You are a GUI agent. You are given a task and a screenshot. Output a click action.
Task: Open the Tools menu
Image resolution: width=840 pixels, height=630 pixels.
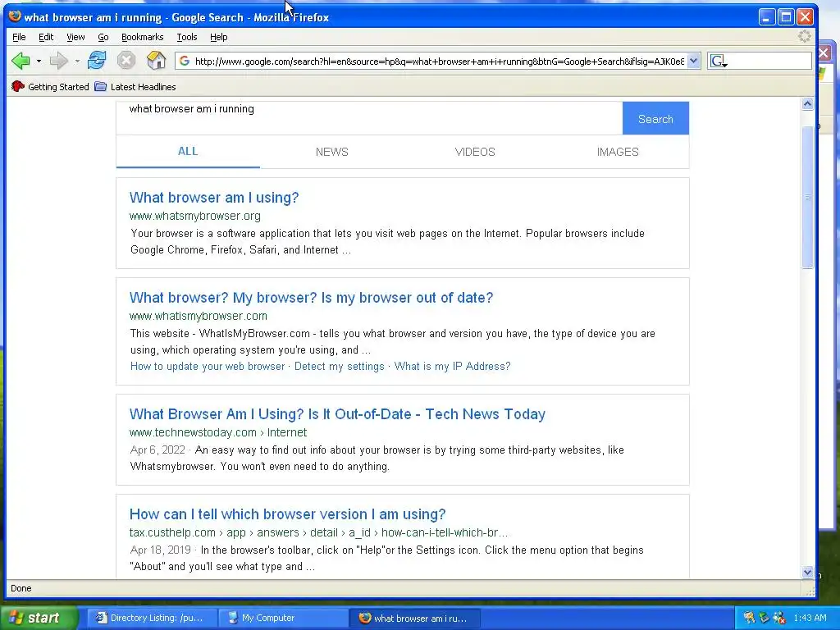click(187, 37)
